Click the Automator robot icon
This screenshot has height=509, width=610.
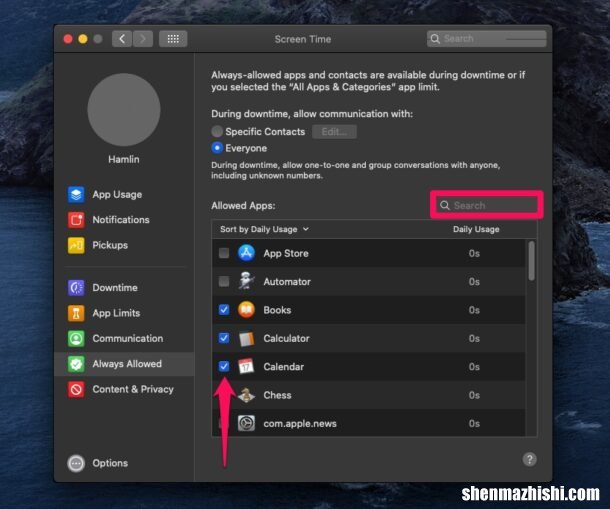pos(246,281)
